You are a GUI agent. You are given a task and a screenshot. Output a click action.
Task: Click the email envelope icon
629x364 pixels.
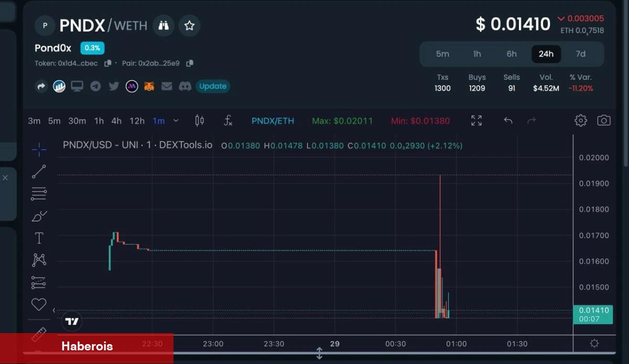pos(167,86)
